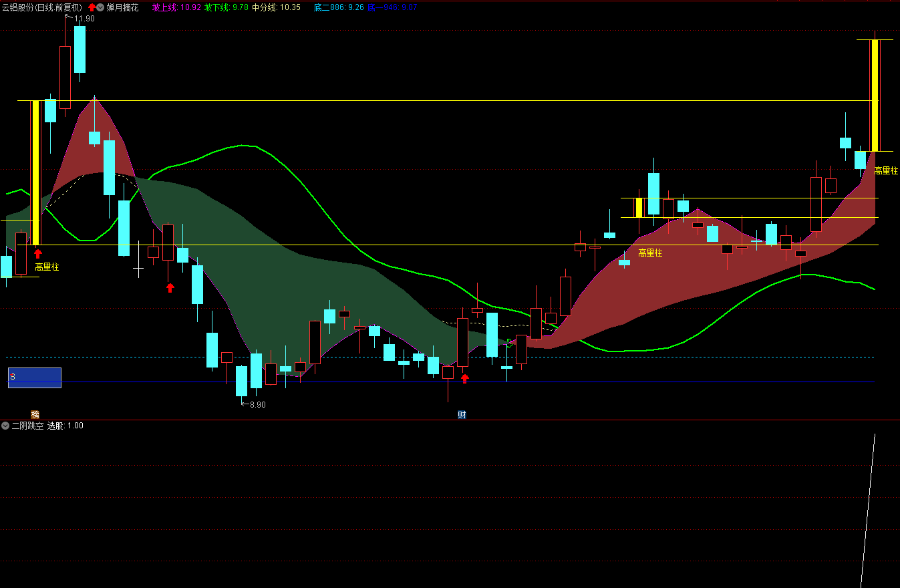Click the tall yellow volume bar at right

(874, 96)
